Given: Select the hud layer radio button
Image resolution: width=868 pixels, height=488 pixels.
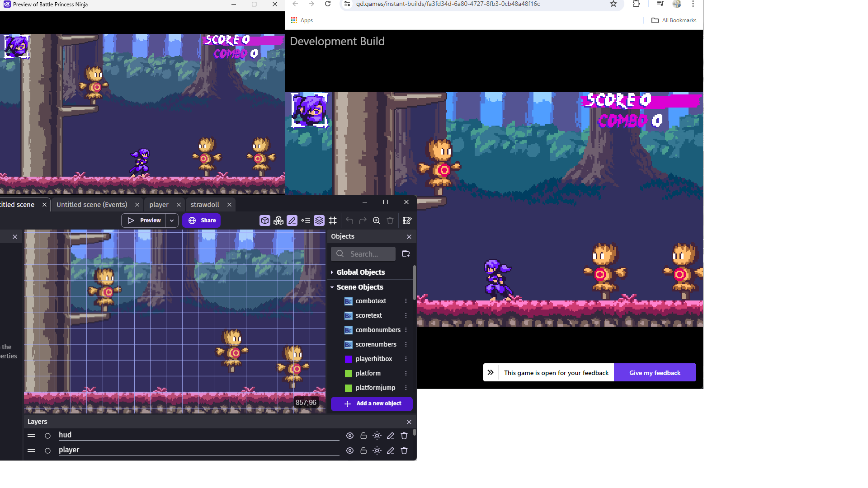Looking at the screenshot, I should click(47, 436).
